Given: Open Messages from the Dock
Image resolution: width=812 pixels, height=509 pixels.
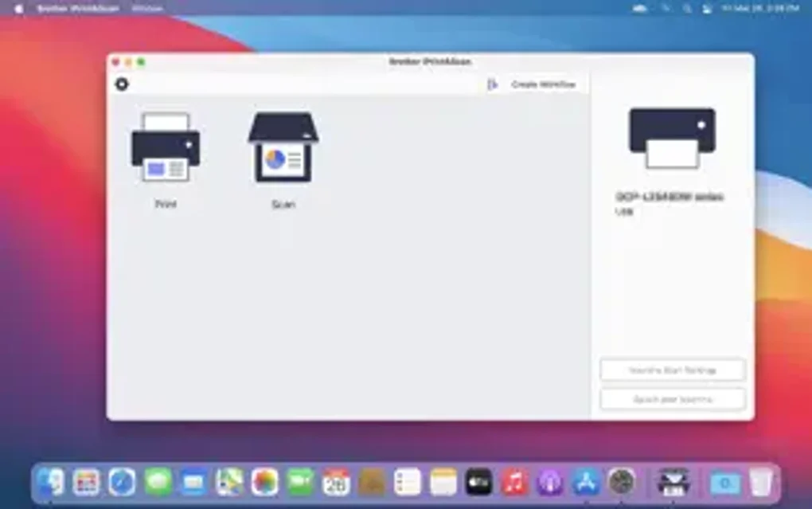Looking at the screenshot, I should (x=158, y=482).
